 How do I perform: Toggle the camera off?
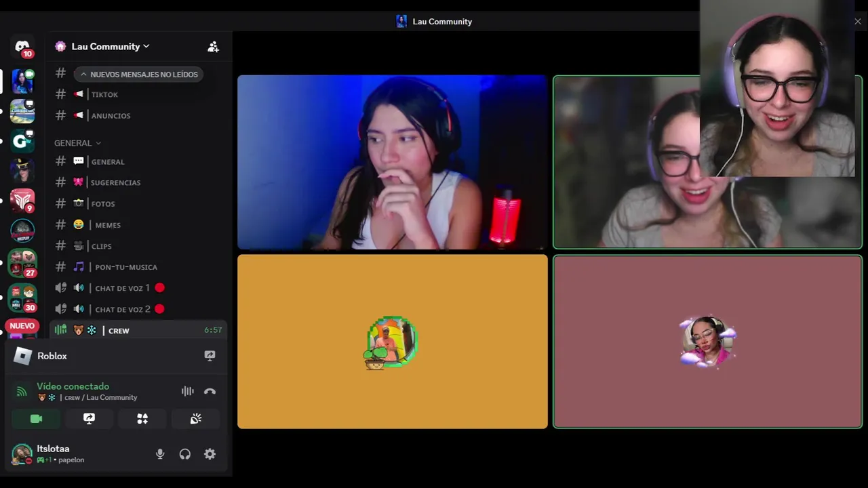[36, 419]
